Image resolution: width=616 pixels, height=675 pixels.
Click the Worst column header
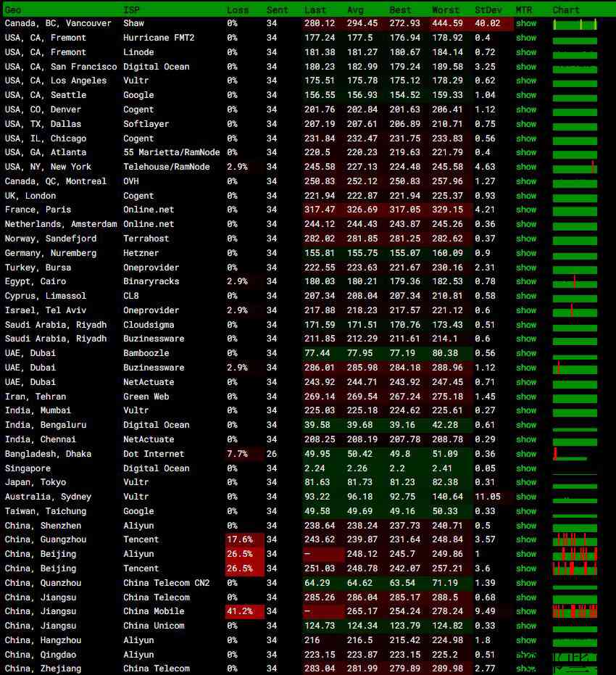(x=446, y=9)
